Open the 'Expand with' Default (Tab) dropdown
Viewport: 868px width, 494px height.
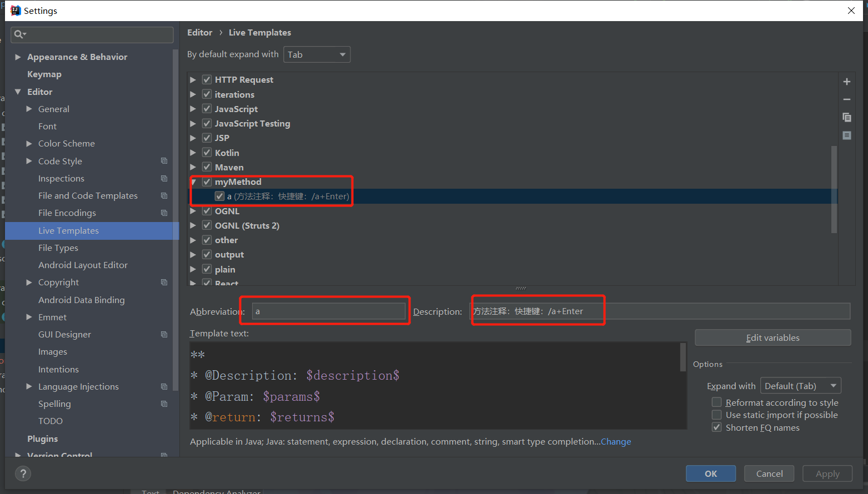coord(800,386)
